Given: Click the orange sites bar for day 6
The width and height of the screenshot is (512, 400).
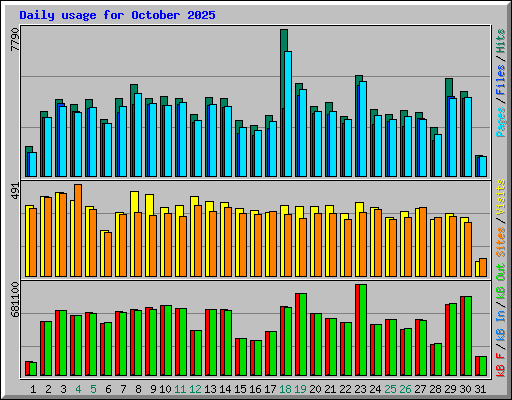Looking at the screenshot, I should click(108, 254).
